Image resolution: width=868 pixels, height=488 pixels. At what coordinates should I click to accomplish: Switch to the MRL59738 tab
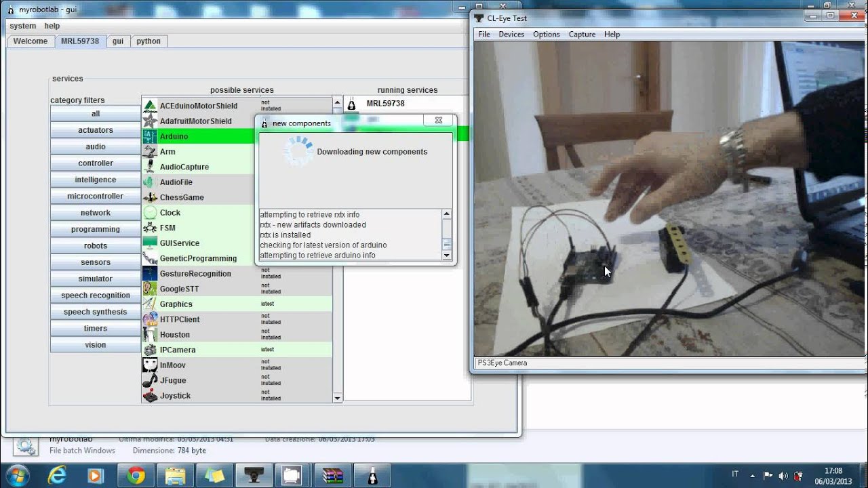tap(80, 41)
